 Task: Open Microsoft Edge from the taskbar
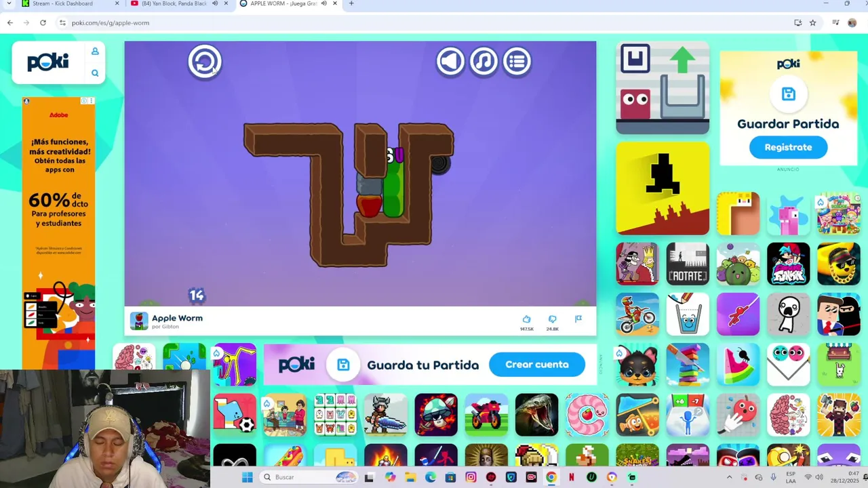[431, 477]
